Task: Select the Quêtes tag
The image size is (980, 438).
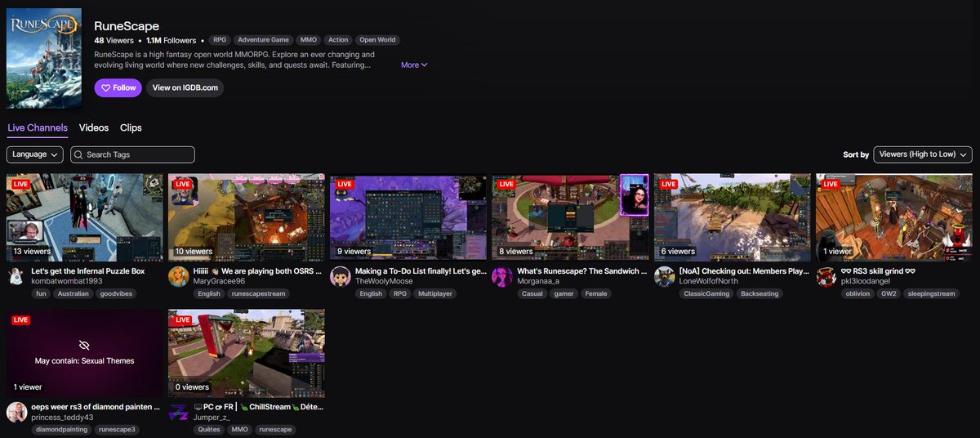Action: (x=208, y=429)
